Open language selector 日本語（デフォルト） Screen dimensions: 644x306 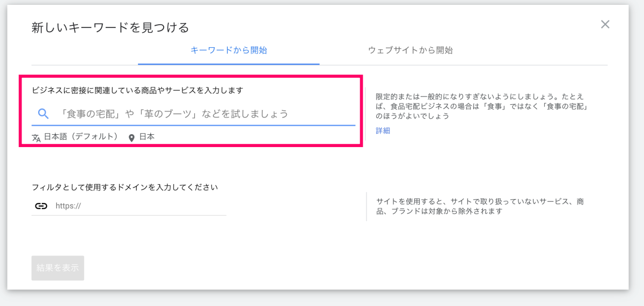[80, 137]
